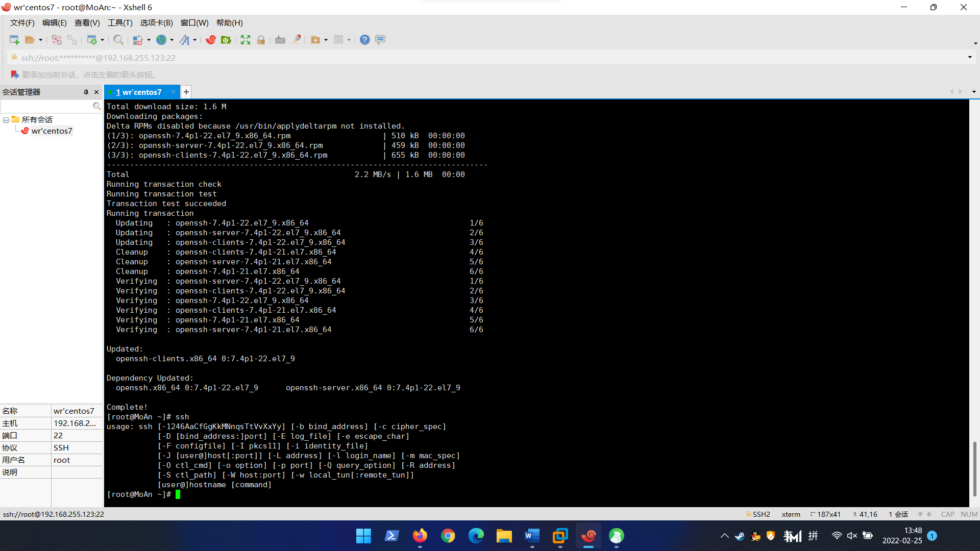This screenshot has width=980, height=551.
Task: Click the lock screen padlock icon
Action: click(261, 40)
